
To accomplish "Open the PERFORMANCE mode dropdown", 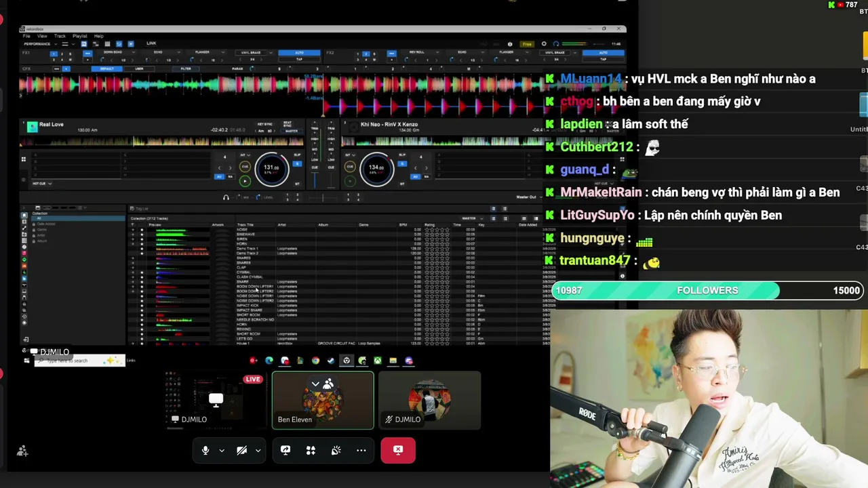I will click(x=41, y=44).
